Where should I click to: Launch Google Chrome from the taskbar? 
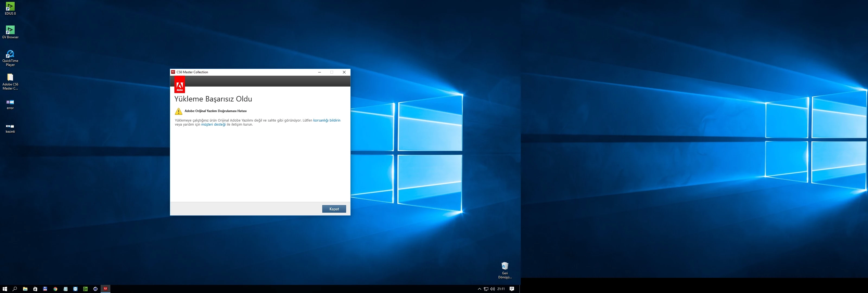click(x=55, y=289)
